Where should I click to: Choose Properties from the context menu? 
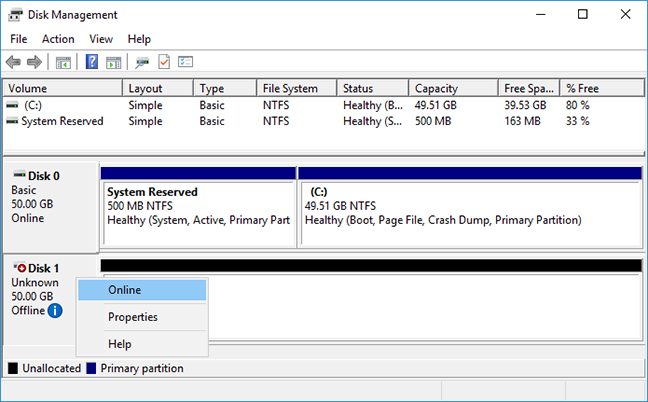142,317
